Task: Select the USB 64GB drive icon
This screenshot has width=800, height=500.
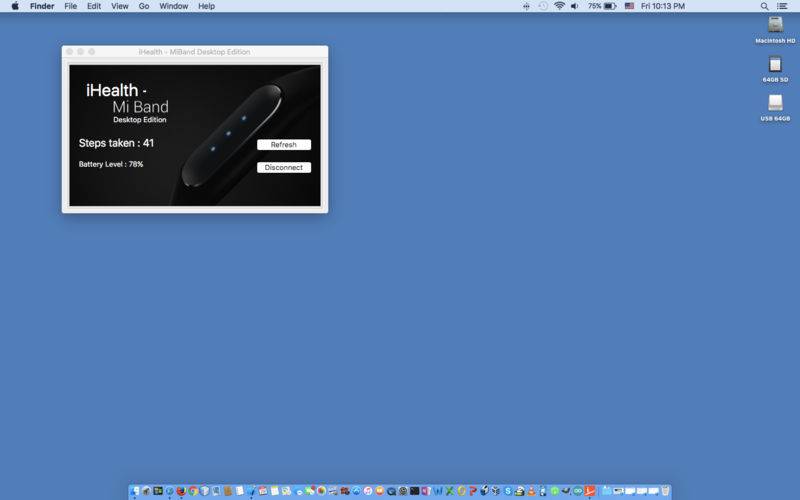Action: tap(775, 108)
